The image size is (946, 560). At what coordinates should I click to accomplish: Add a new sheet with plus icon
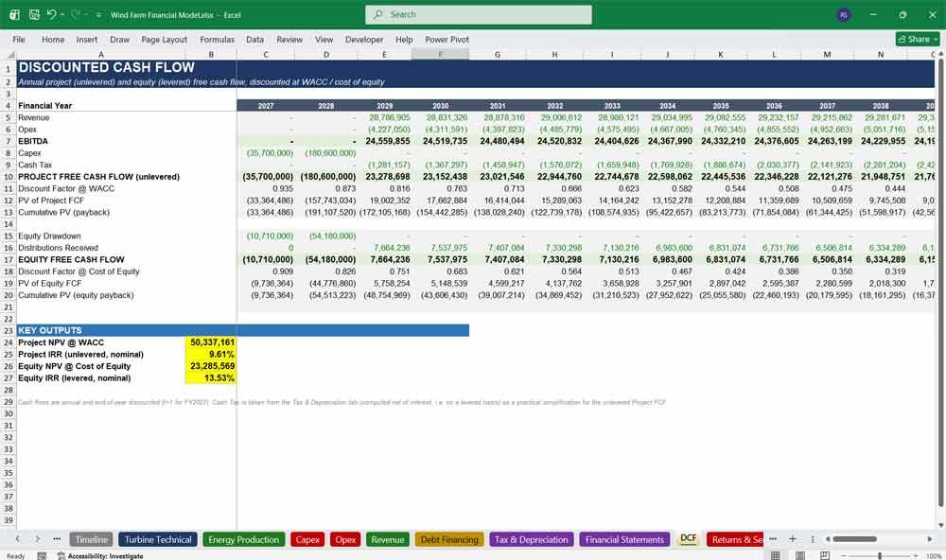[793, 539]
